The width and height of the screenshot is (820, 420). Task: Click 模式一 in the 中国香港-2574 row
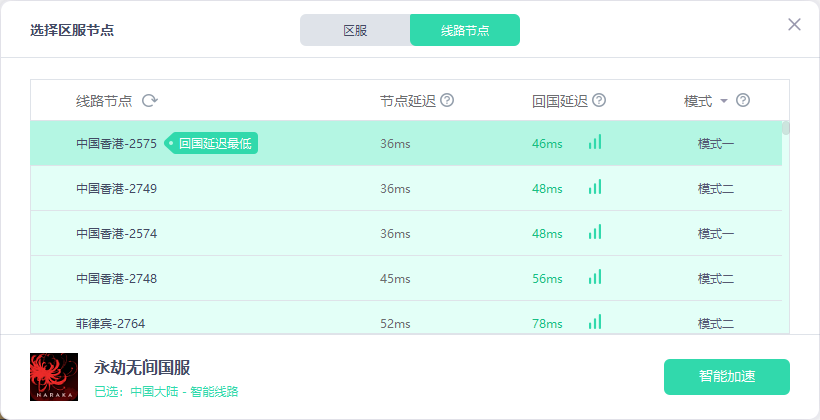pos(716,234)
